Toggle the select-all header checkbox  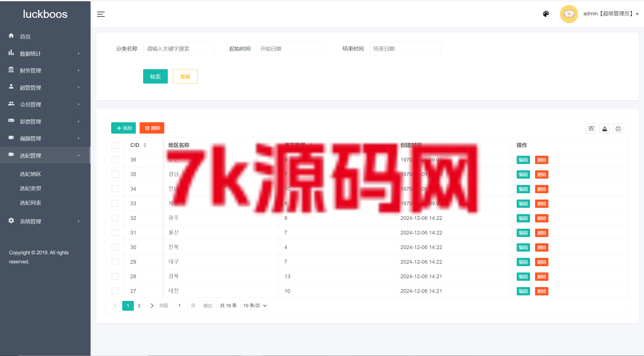[x=115, y=145]
